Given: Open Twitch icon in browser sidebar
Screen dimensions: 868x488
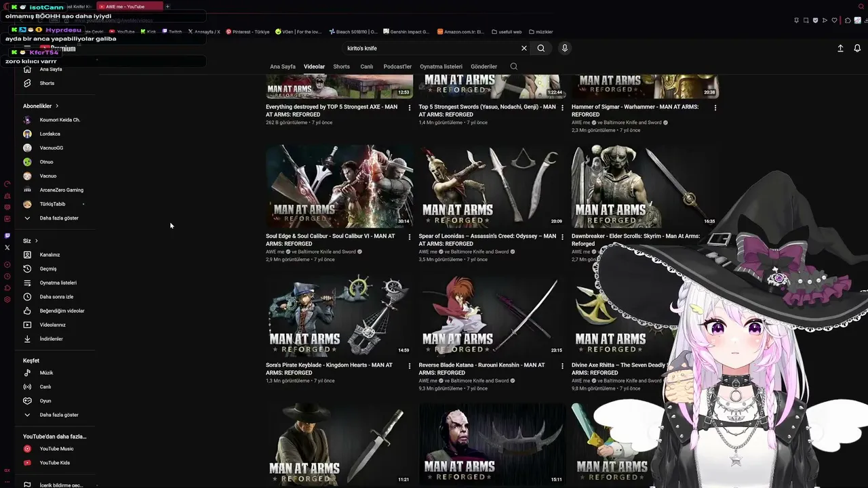Looking at the screenshot, I should coord(7,236).
